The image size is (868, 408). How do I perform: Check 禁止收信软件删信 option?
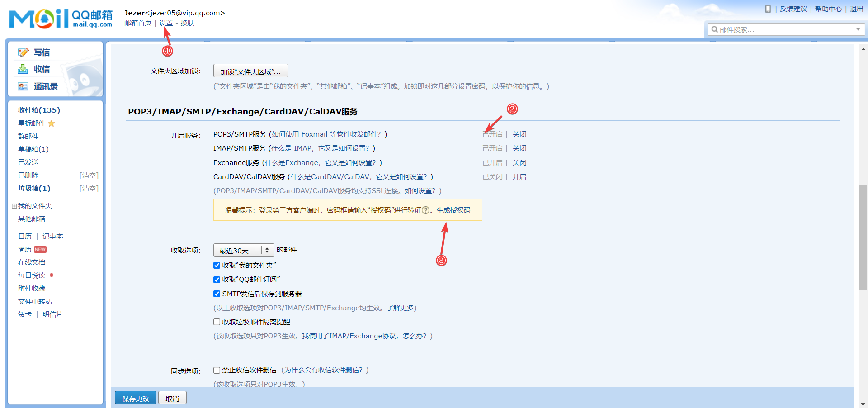pos(217,370)
